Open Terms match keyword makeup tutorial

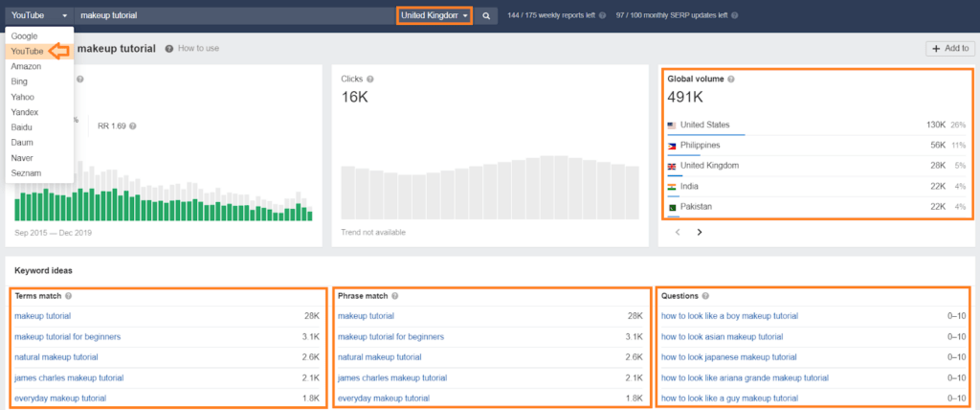coord(42,316)
